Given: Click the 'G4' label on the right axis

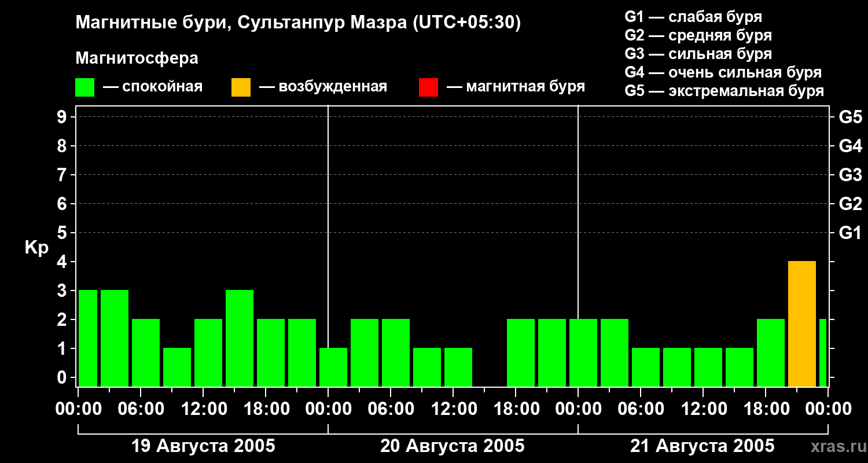Looking at the screenshot, I should 851,146.
